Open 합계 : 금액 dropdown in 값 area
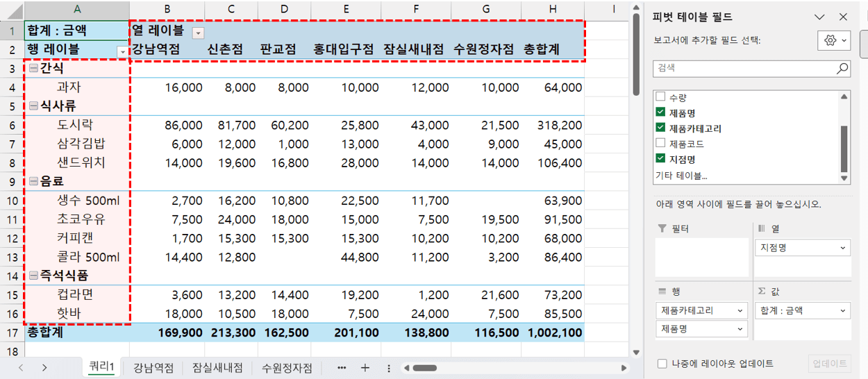 843,310
